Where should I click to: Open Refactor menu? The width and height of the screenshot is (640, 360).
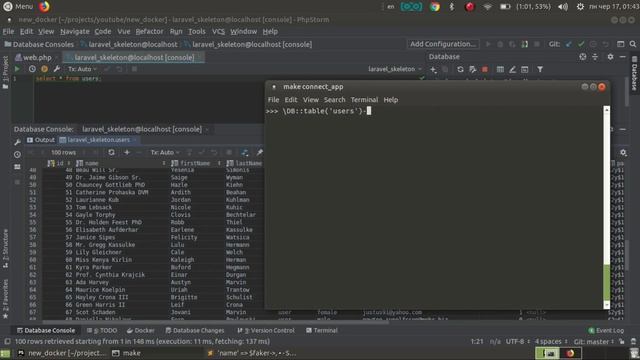[149, 31]
